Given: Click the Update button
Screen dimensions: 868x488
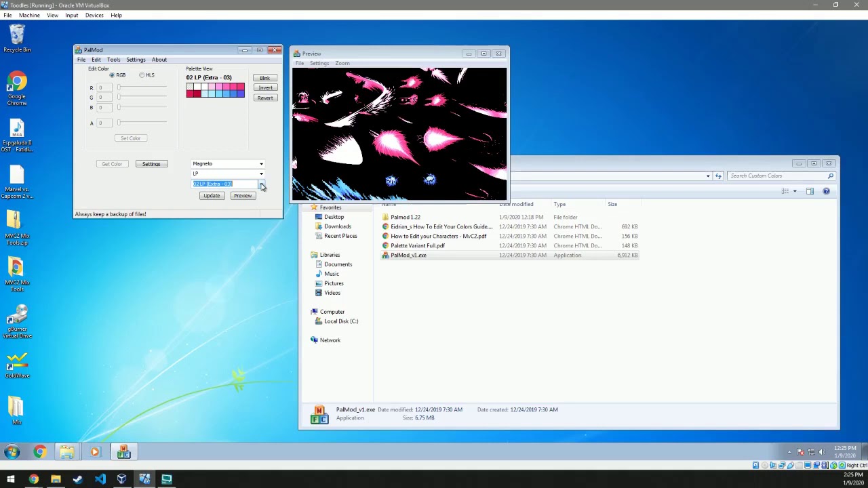Looking at the screenshot, I should pyautogui.click(x=212, y=196).
